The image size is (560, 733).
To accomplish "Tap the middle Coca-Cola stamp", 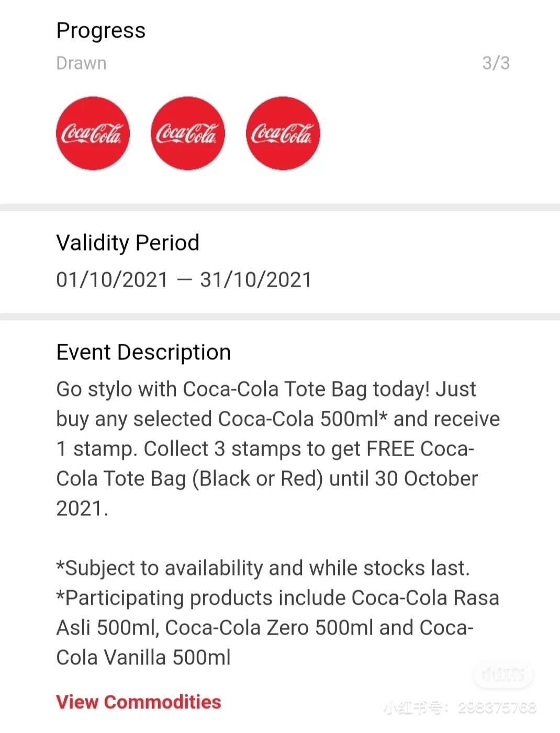I will click(x=187, y=133).
